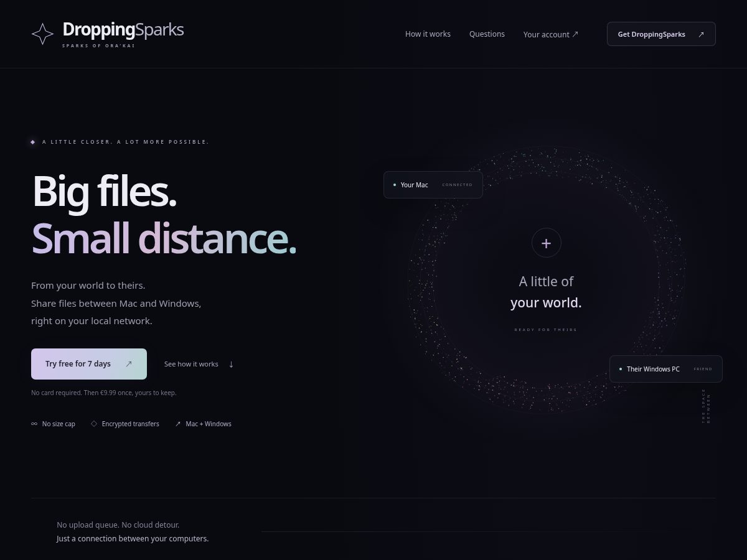Start the Try free for 7 days trial

pos(89,364)
